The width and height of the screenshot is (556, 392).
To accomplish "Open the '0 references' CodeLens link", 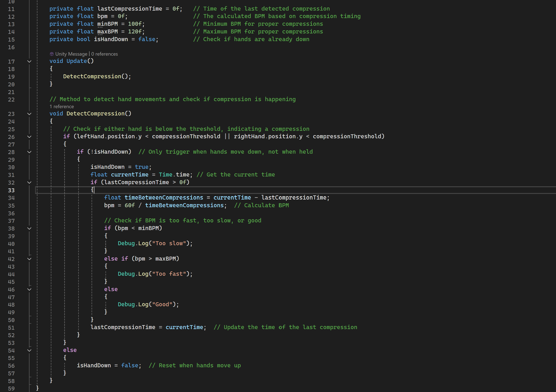I will [104, 54].
